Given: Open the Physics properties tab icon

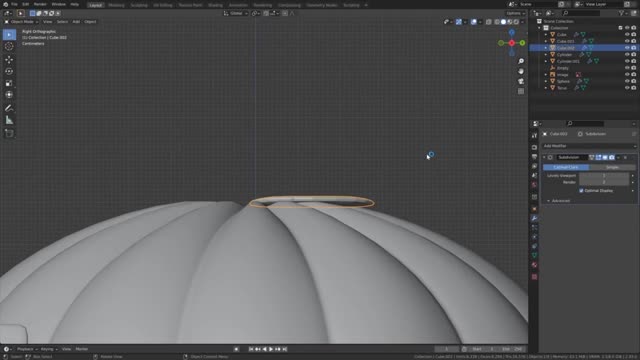Looking at the screenshot, I should tap(534, 237).
